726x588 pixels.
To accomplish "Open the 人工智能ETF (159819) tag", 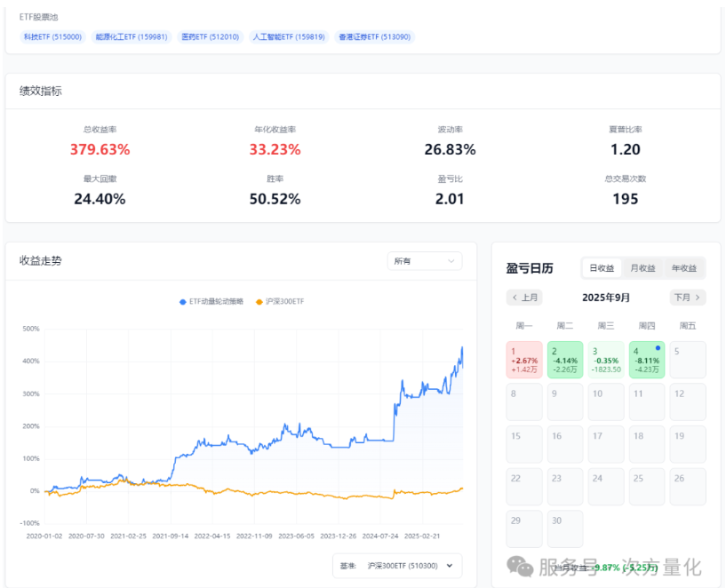I will pos(288,37).
